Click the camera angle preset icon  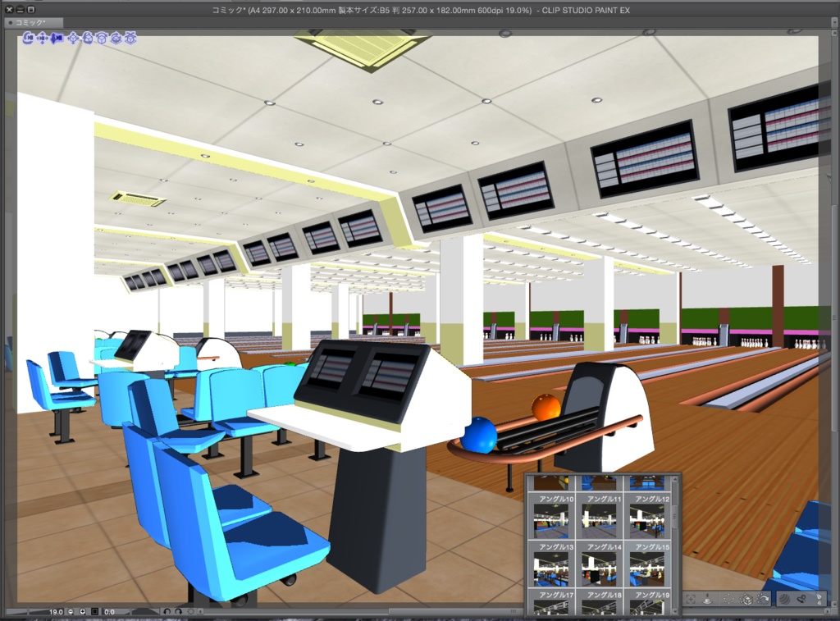pyautogui.click(x=763, y=599)
